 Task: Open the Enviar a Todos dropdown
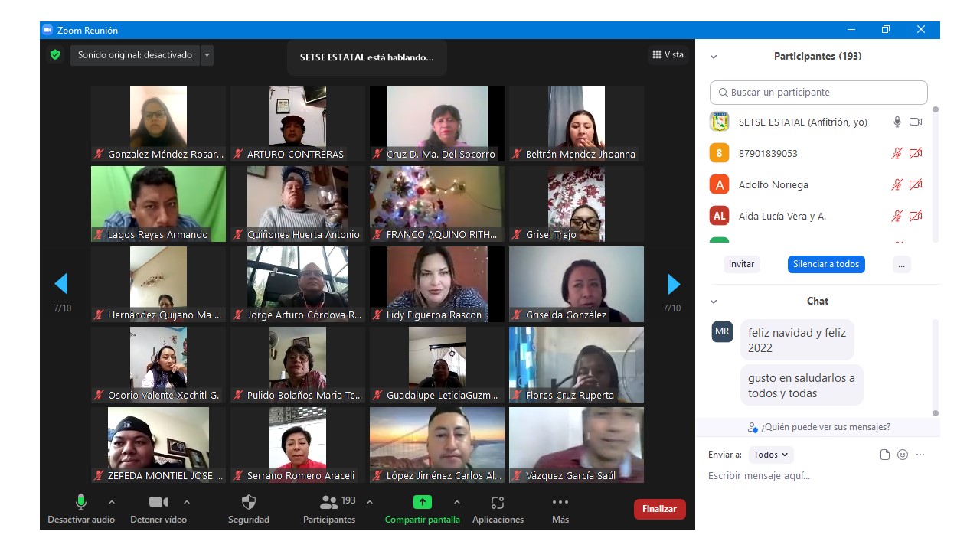771,455
